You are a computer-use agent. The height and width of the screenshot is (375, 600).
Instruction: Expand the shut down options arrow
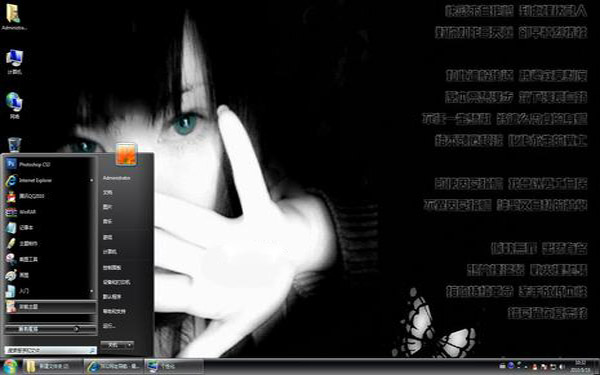[x=130, y=345]
